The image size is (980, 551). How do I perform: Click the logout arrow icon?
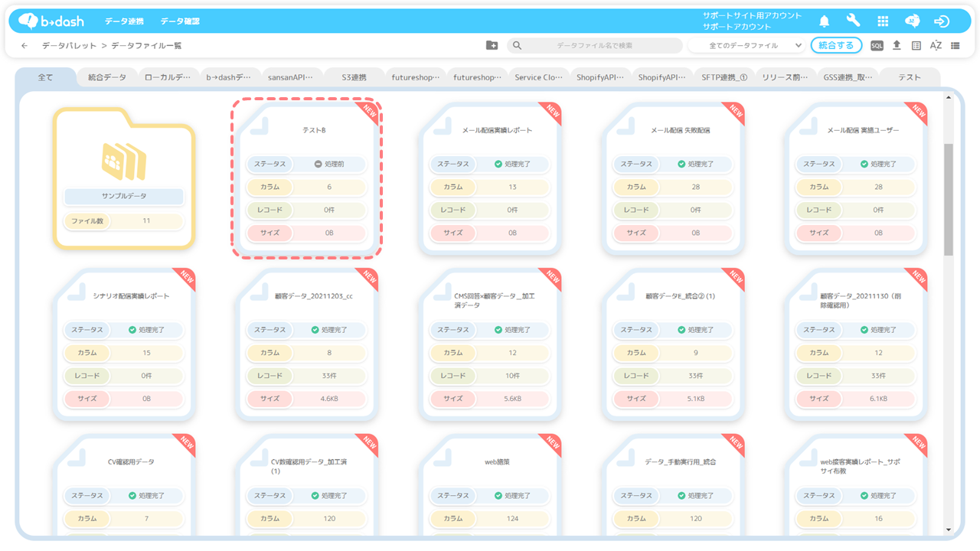[942, 21]
